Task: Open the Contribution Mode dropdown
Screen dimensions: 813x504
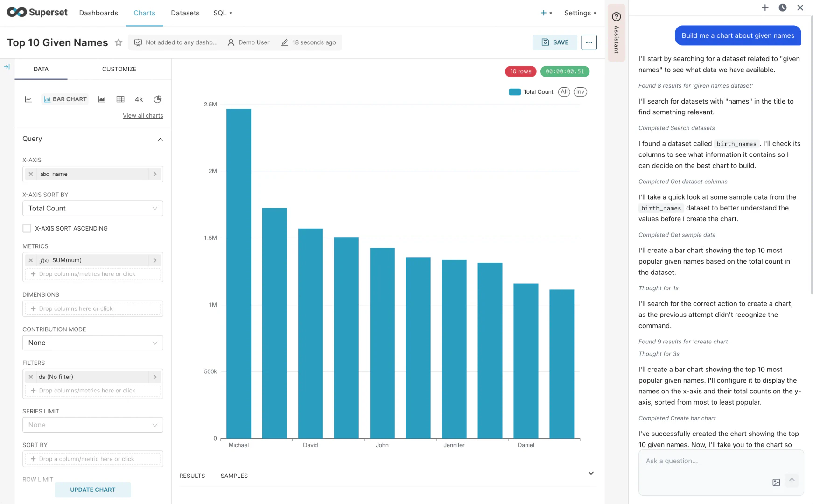Action: pyautogui.click(x=93, y=343)
